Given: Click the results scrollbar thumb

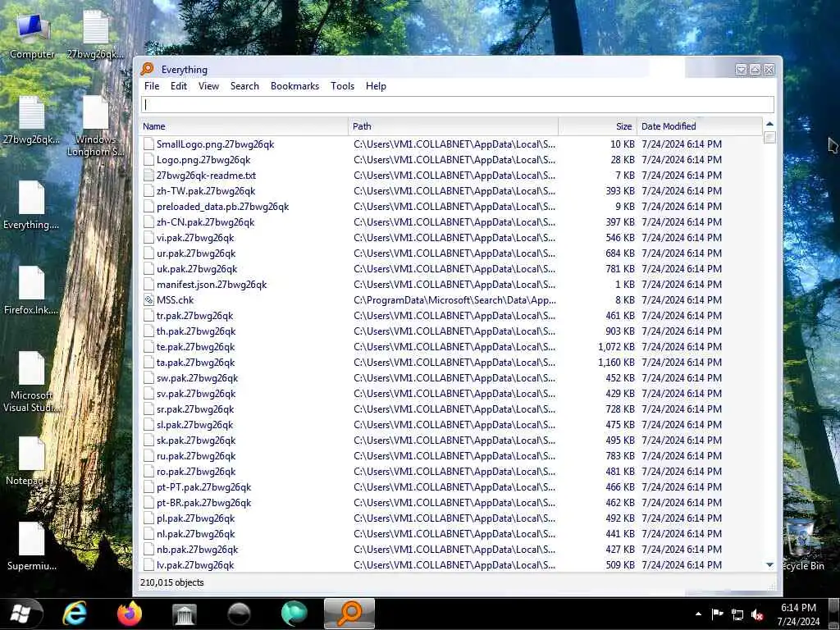Looking at the screenshot, I should pos(769,138).
